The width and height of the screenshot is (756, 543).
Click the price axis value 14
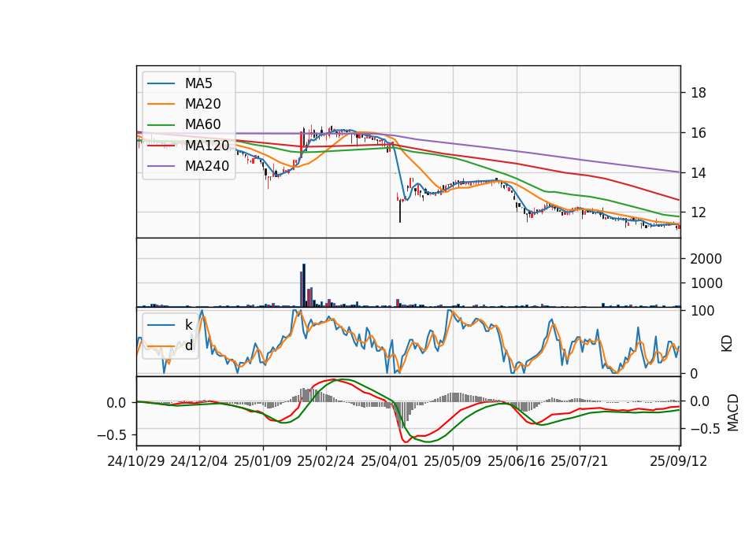pyautogui.click(x=699, y=173)
